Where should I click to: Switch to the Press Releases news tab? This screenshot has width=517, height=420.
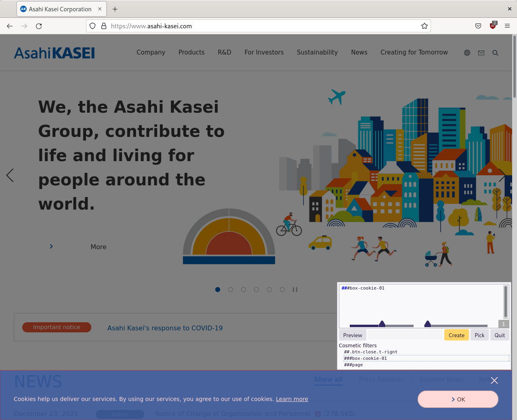381,379
